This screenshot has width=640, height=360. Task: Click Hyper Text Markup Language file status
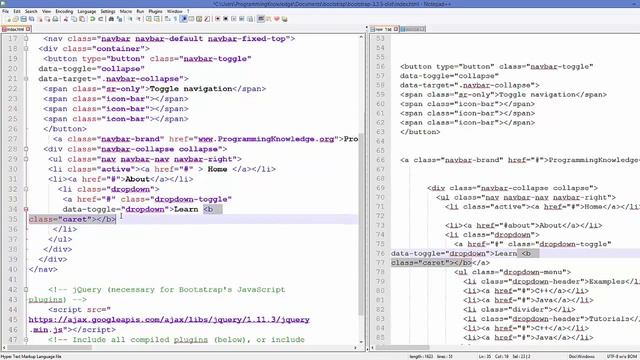click(31, 357)
